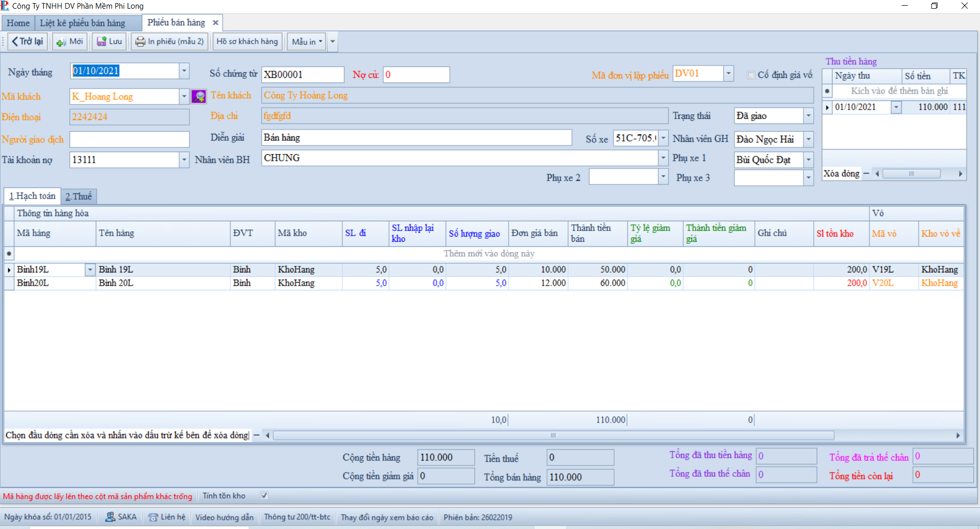The height and width of the screenshot is (529, 980).
Task: Click the Nợ cũ field
Action: pos(417,75)
